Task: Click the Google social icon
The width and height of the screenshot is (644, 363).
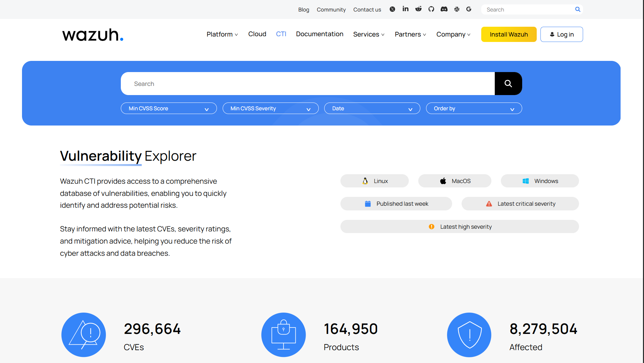Action: click(x=469, y=9)
